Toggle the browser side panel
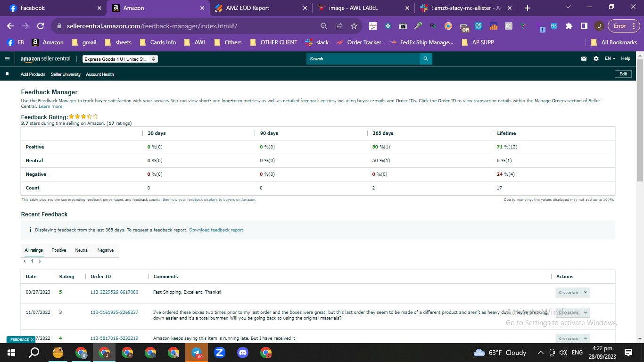Viewport: 644px width, 362px height. click(x=584, y=26)
